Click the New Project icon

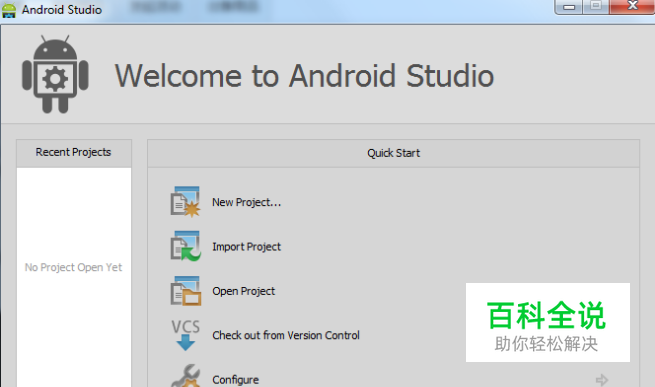(x=185, y=202)
